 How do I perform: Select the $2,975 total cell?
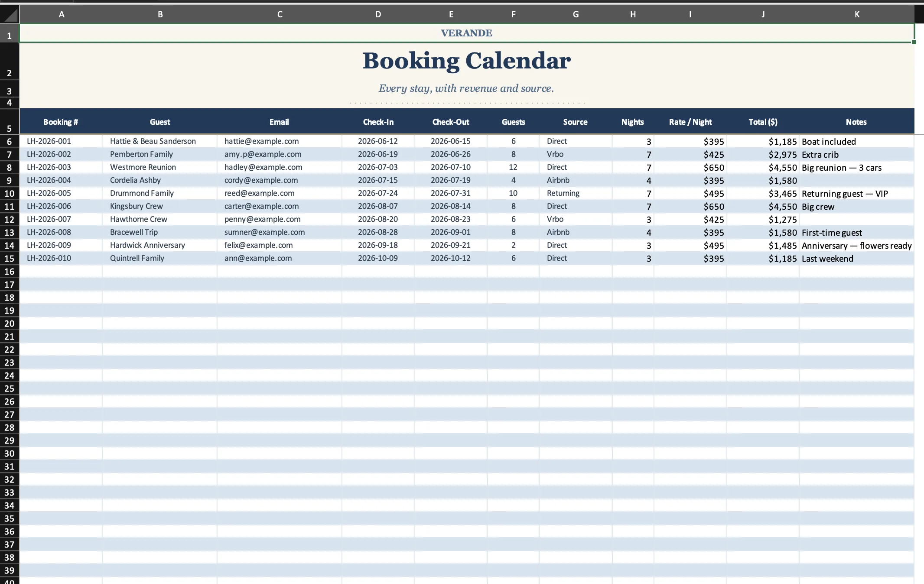pos(763,154)
